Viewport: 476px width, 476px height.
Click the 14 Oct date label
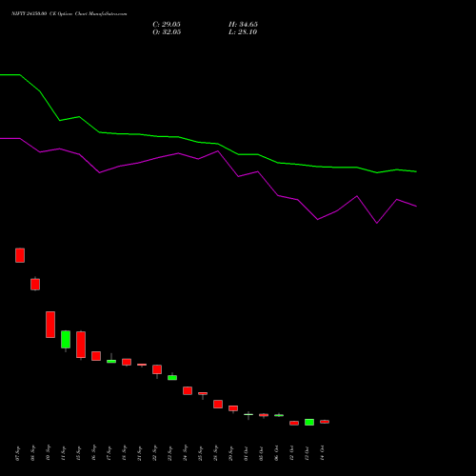[x=323, y=453]
